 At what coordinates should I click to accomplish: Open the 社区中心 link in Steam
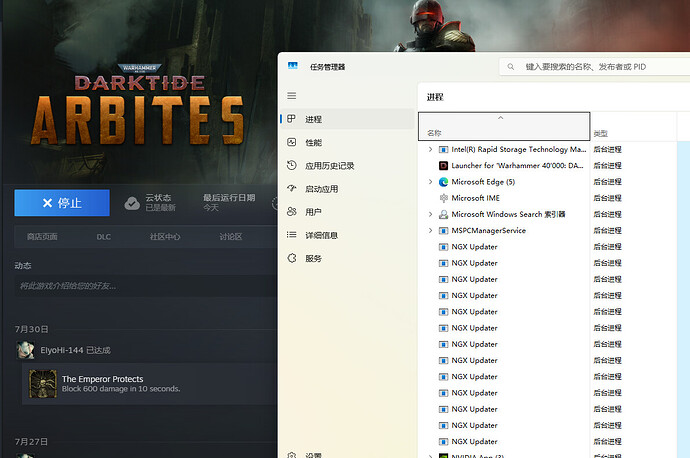pos(165,237)
